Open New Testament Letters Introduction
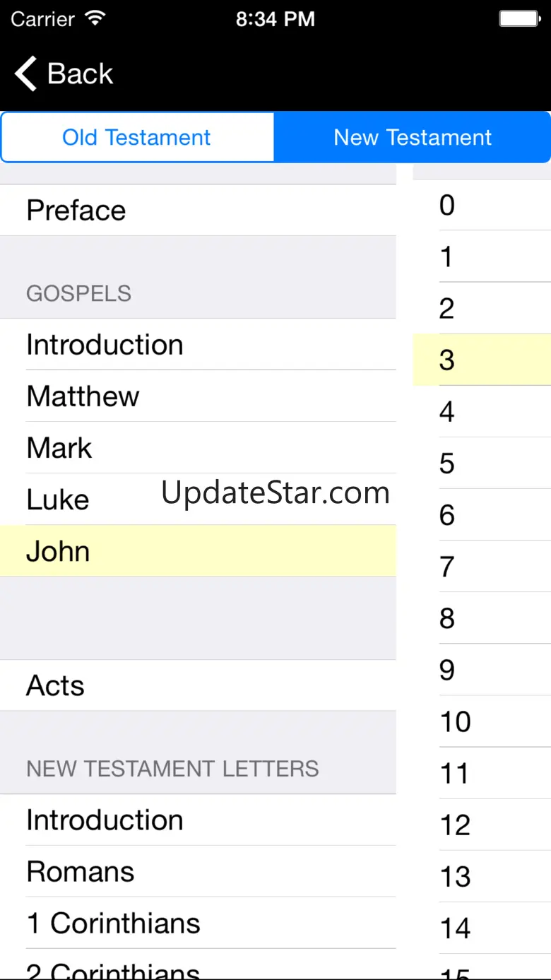Screen dimensions: 551x980 pos(198,820)
